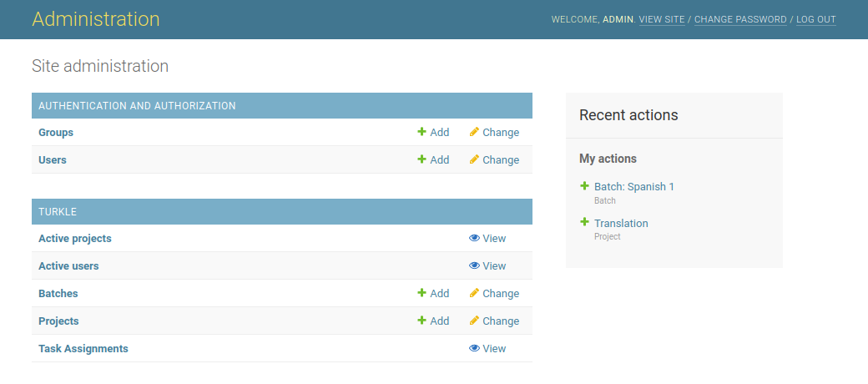Click the eye icon for Active users
This screenshot has height=384, width=868.
474,265
